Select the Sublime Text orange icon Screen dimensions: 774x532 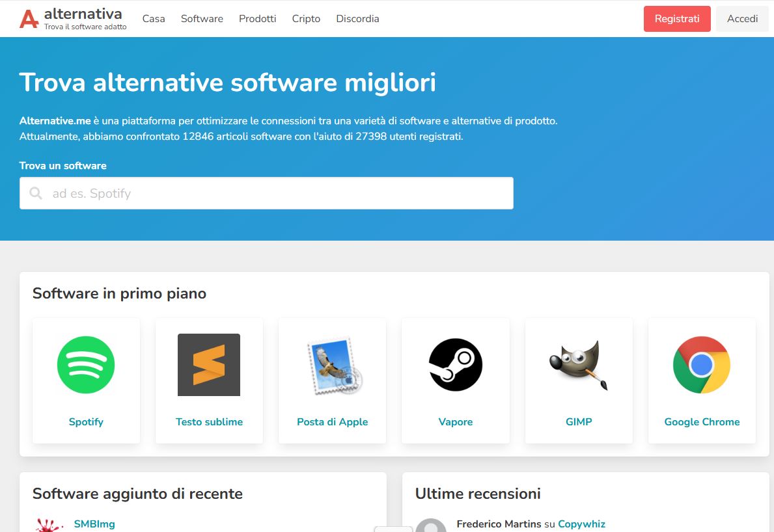point(209,365)
